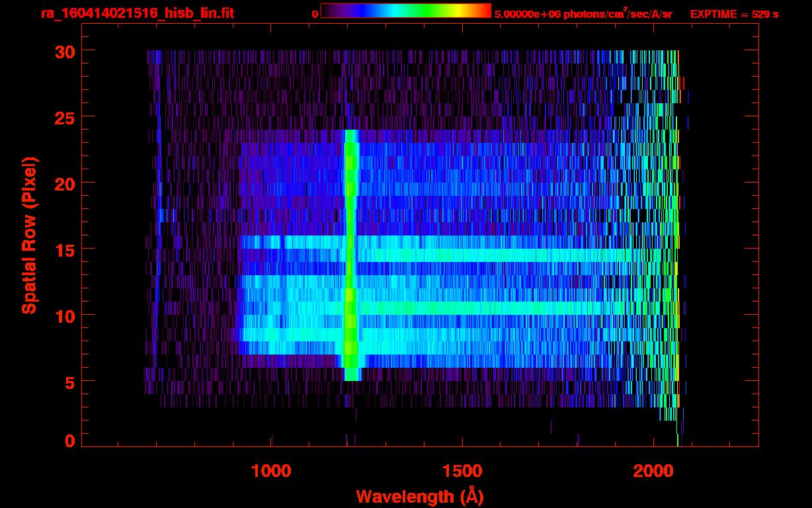Screen dimensions: 812x508
Task: Click the ra_160414021516_hisb_lin.fit file title
Action: tap(137, 13)
